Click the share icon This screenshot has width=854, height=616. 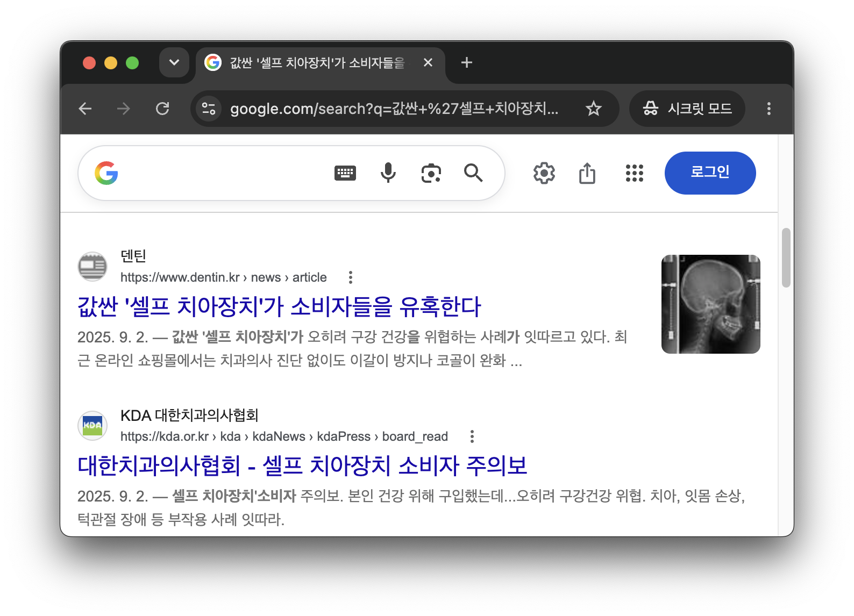tap(587, 173)
